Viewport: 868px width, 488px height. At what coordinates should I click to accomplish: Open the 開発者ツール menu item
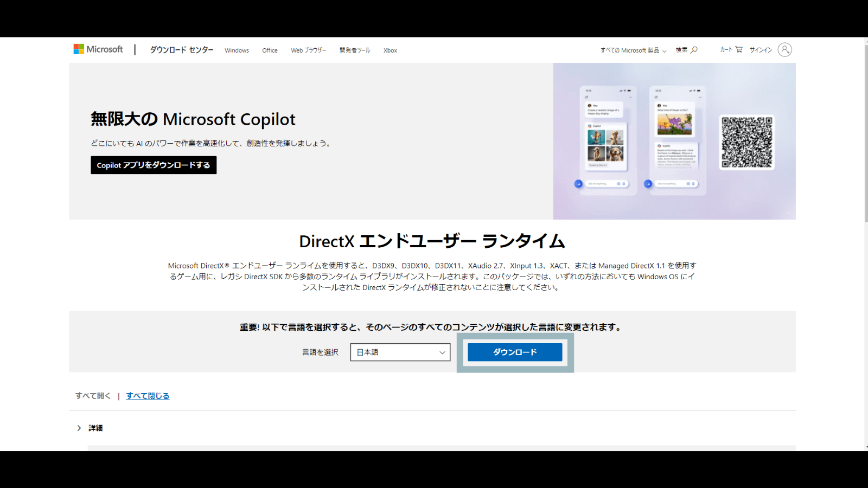tap(355, 50)
